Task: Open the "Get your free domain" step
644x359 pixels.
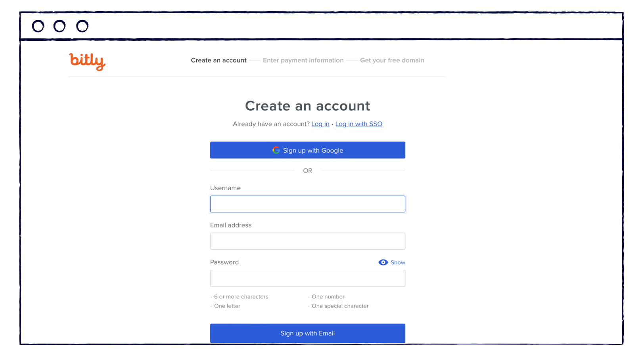Action: 392,60
